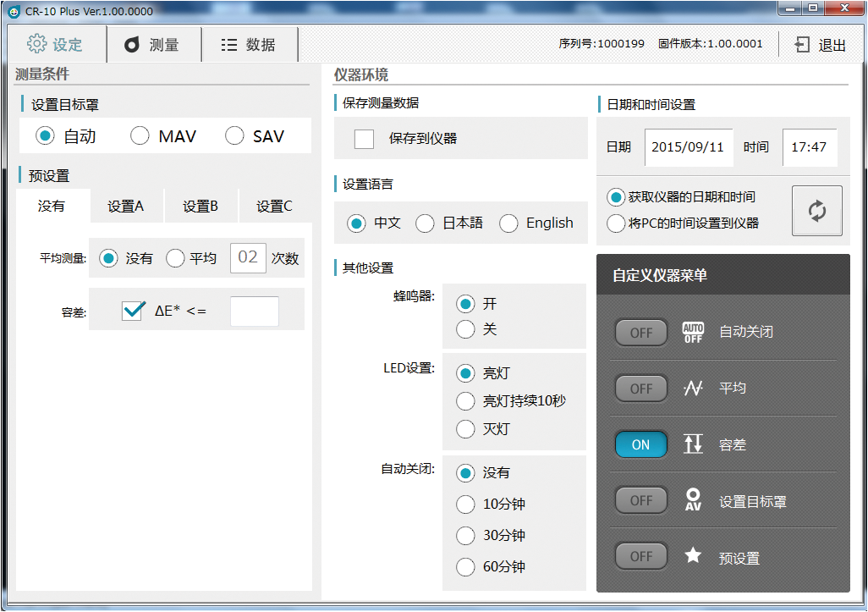Check the 保存到仪器 checkbox
This screenshot has width=868, height=612.
tap(365, 139)
